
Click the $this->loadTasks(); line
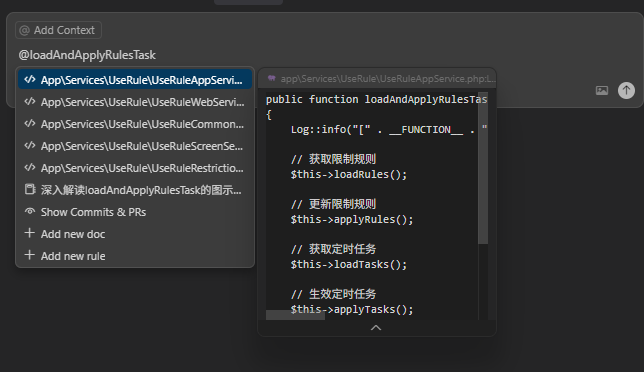349,264
